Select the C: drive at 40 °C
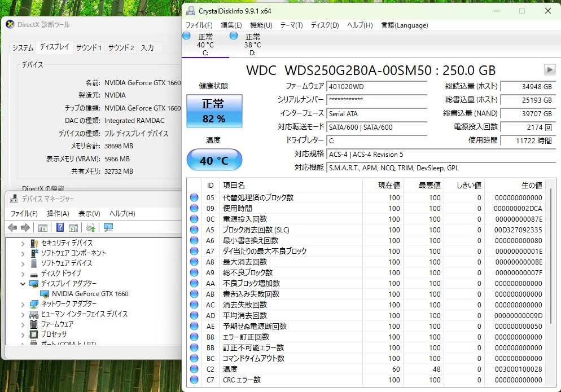This screenshot has width=561, height=392. tap(205, 45)
